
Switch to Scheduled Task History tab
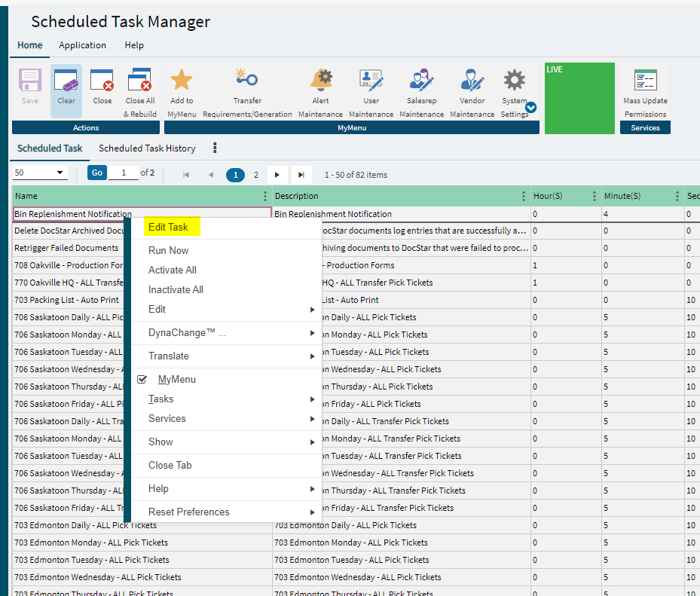click(147, 148)
